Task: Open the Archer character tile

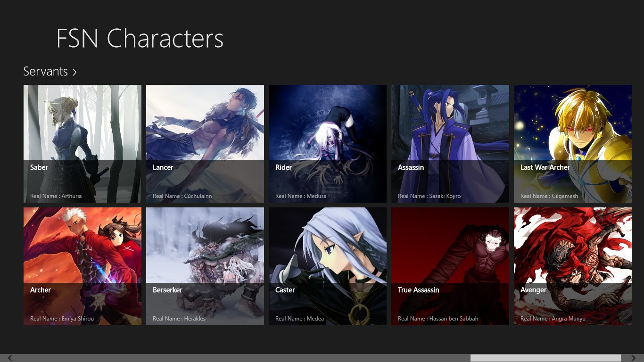Action: click(x=83, y=266)
